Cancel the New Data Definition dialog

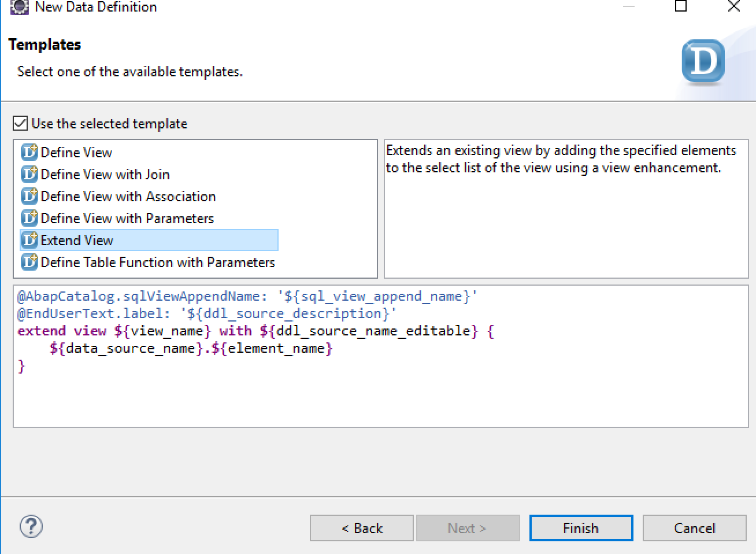[x=694, y=528]
